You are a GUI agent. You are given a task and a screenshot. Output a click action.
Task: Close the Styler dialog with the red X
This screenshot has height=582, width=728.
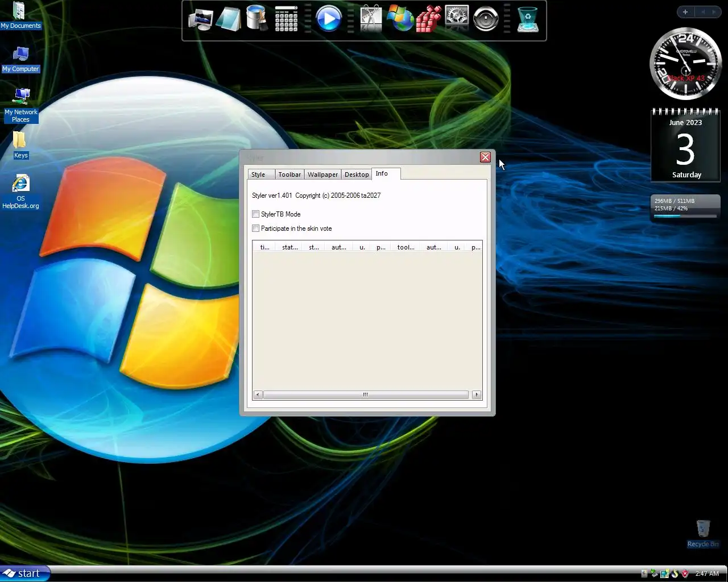[485, 157]
